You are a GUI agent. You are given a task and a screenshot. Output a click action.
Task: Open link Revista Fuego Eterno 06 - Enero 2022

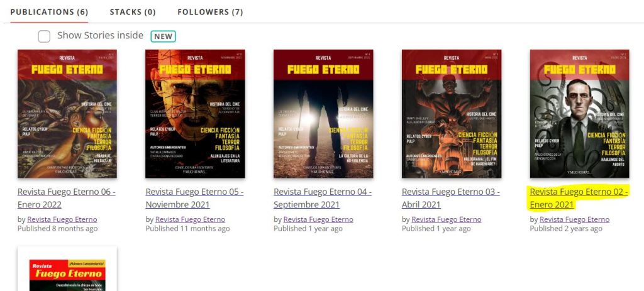67,198
